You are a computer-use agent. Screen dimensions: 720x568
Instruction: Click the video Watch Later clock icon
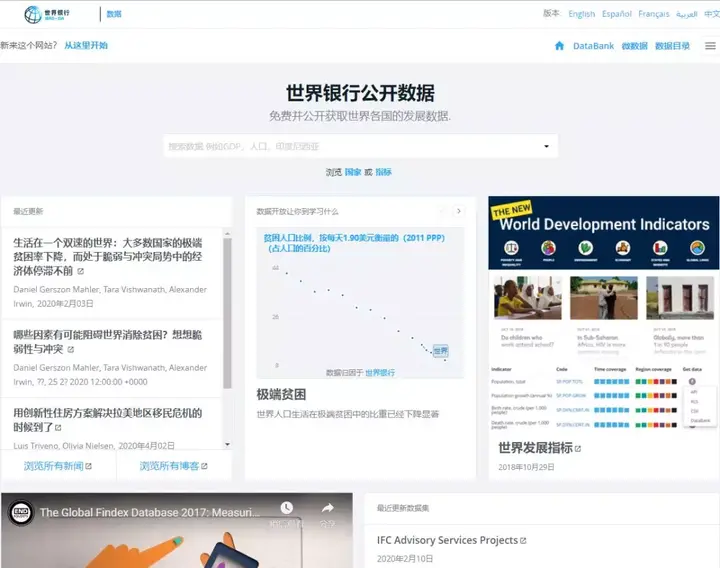point(287,508)
